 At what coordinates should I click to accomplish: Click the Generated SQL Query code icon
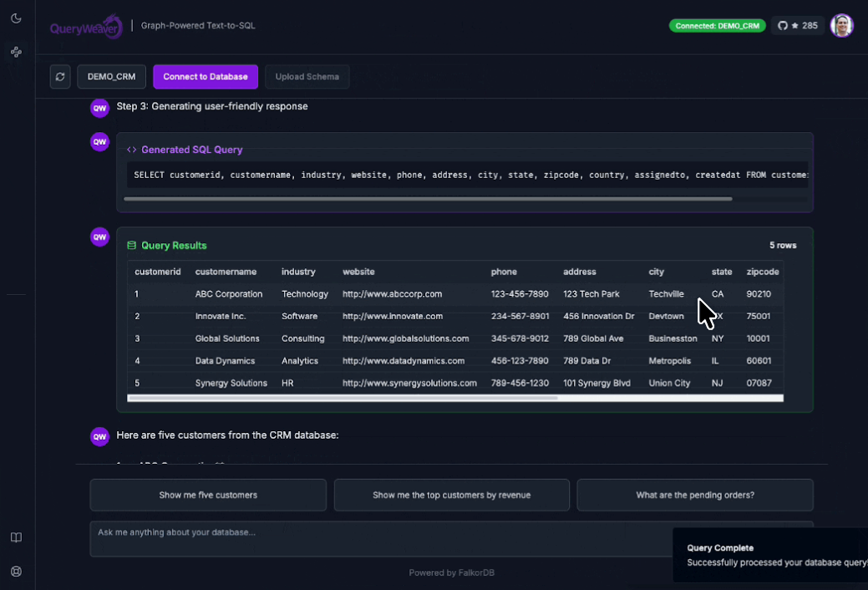pyautogui.click(x=131, y=150)
